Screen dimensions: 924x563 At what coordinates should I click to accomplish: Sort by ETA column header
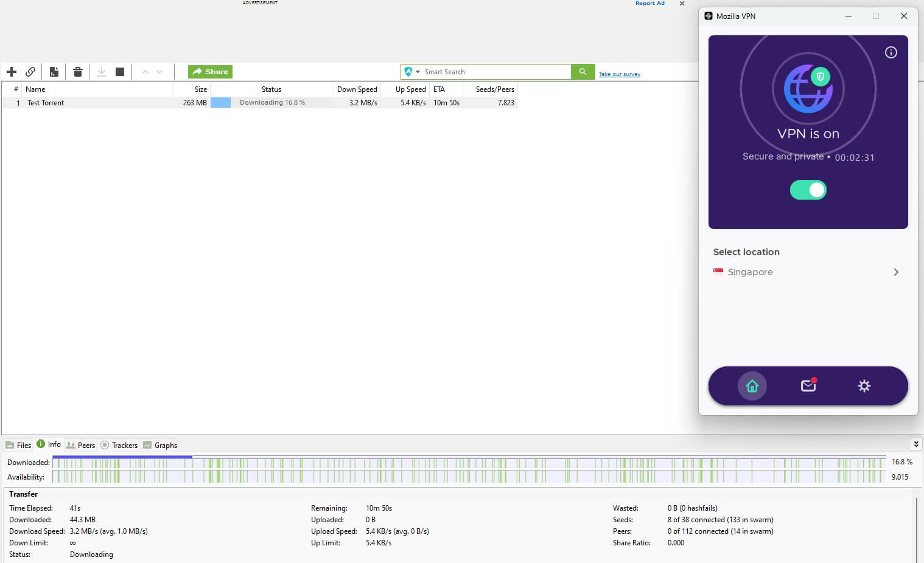point(446,89)
